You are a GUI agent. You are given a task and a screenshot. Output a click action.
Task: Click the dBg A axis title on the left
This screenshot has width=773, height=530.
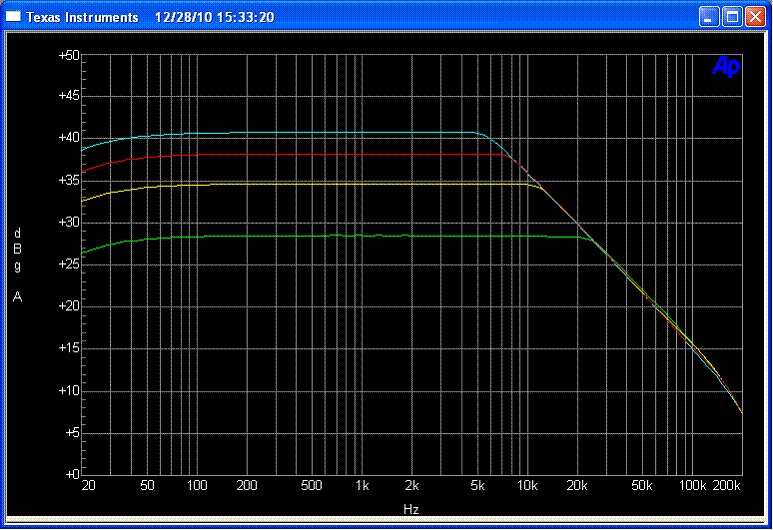pos(17,265)
